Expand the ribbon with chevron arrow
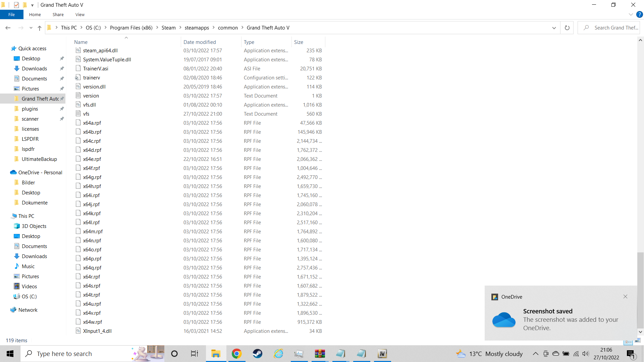This screenshot has height=362, width=644. click(631, 14)
